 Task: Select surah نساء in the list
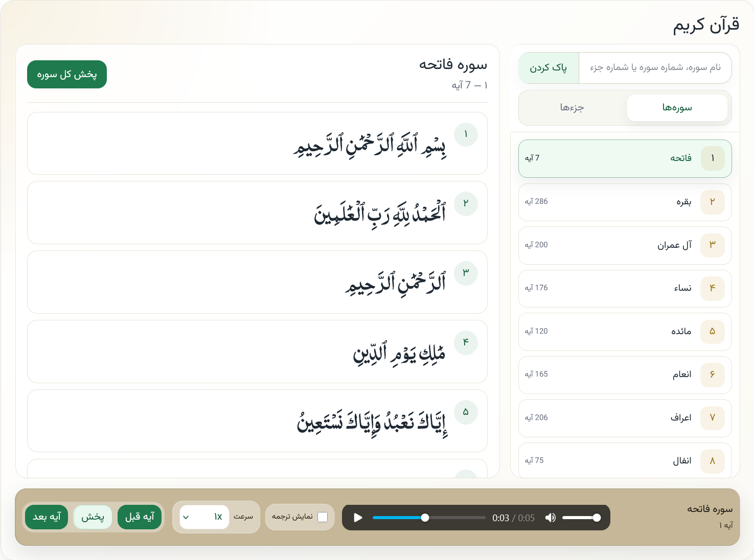pos(625,289)
